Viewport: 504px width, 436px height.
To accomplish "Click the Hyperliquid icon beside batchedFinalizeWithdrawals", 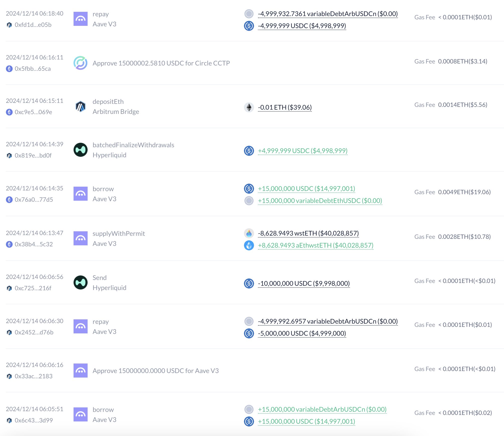I will pyautogui.click(x=80, y=150).
